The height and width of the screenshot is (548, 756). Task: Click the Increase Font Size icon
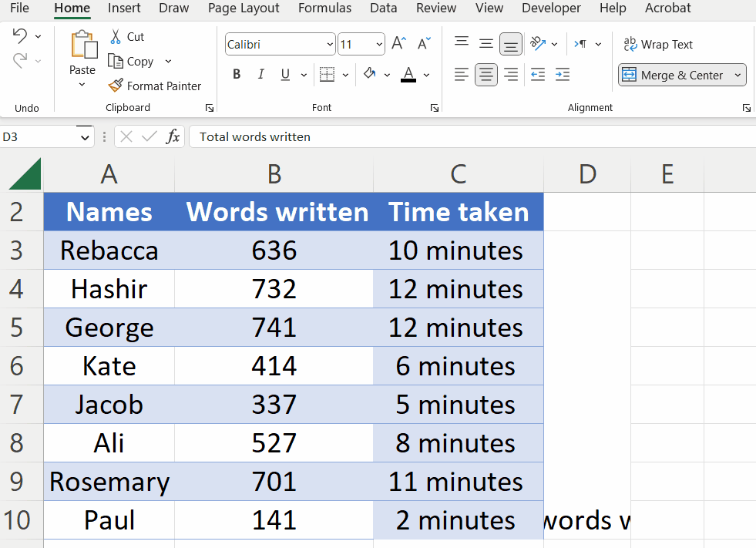pyautogui.click(x=398, y=43)
